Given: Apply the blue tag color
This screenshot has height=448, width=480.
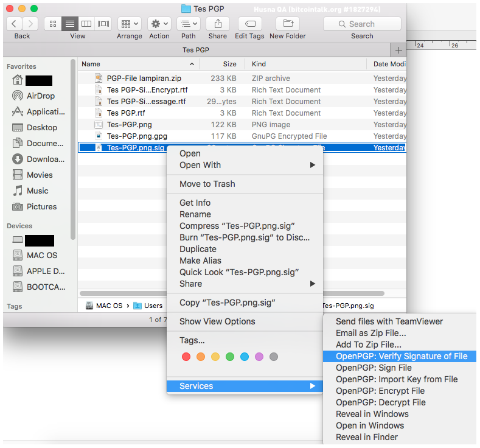Looking at the screenshot, I should pyautogui.click(x=245, y=357).
